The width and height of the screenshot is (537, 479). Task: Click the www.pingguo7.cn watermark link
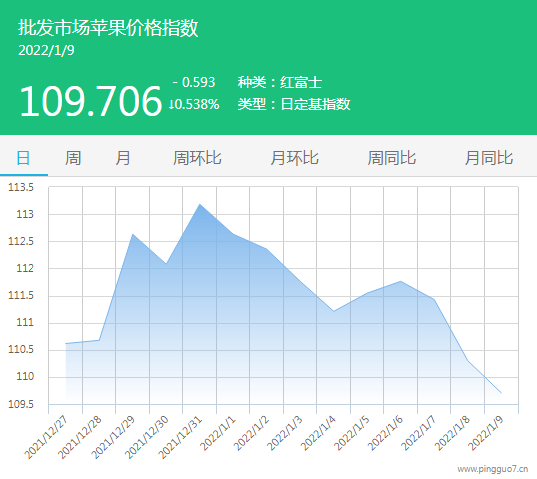click(x=492, y=469)
